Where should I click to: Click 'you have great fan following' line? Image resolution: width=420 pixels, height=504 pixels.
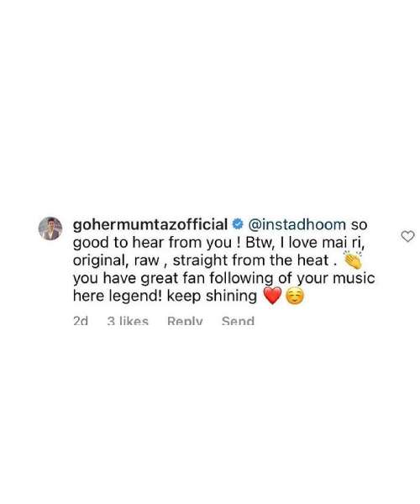pyautogui.click(x=172, y=278)
